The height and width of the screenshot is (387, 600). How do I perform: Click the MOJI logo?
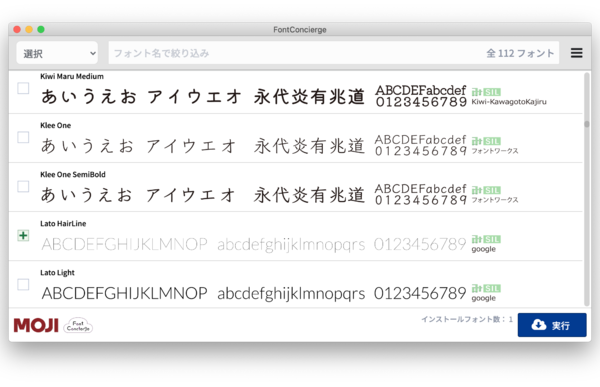(36, 325)
